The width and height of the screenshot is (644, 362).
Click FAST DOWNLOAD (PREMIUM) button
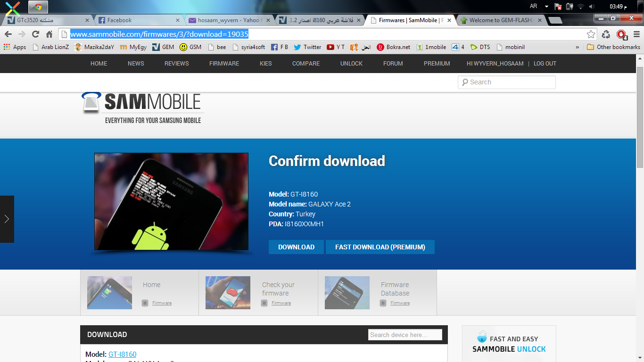(x=380, y=247)
